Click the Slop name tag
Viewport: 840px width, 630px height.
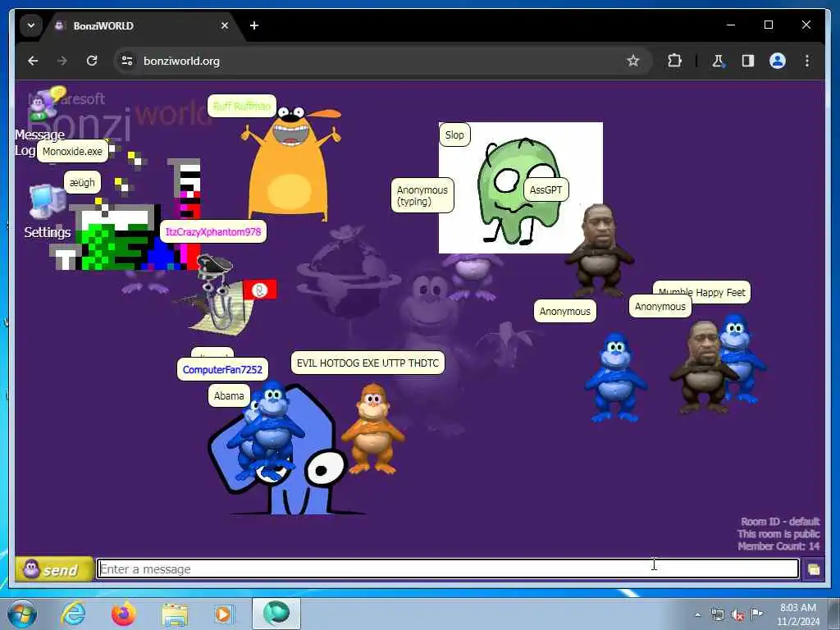tap(454, 135)
